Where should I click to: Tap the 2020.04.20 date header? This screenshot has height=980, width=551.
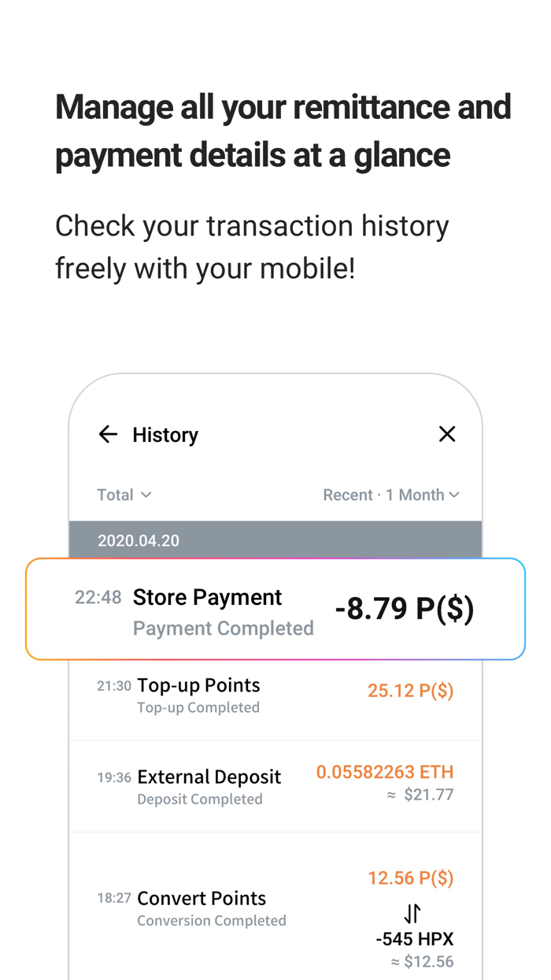coord(138,540)
